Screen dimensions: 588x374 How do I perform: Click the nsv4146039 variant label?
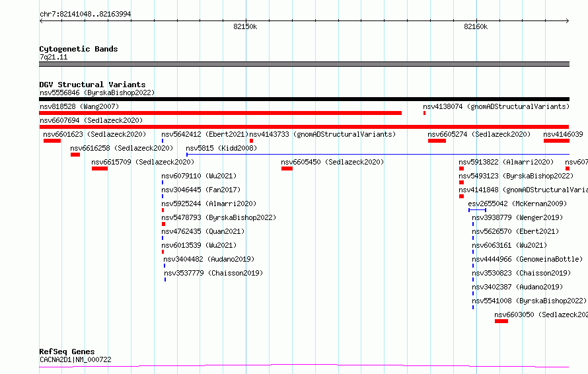tap(564, 134)
